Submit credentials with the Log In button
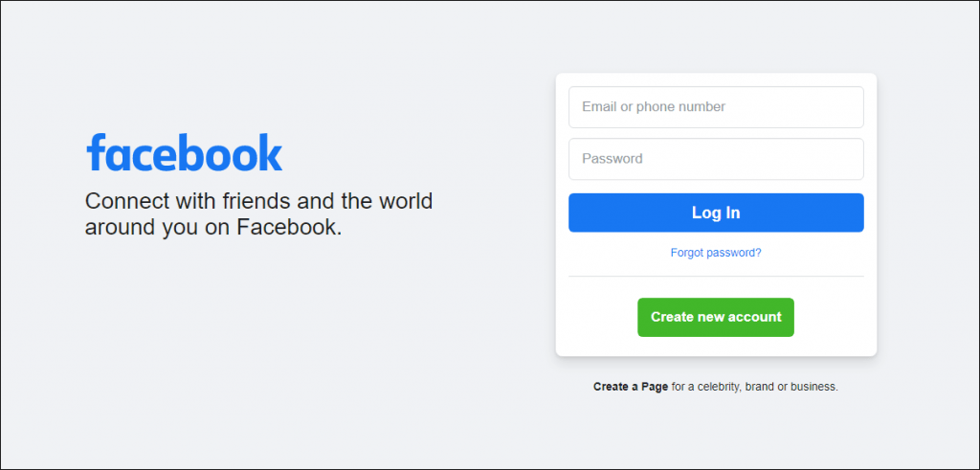Viewport: 980px width, 470px height. (x=716, y=213)
